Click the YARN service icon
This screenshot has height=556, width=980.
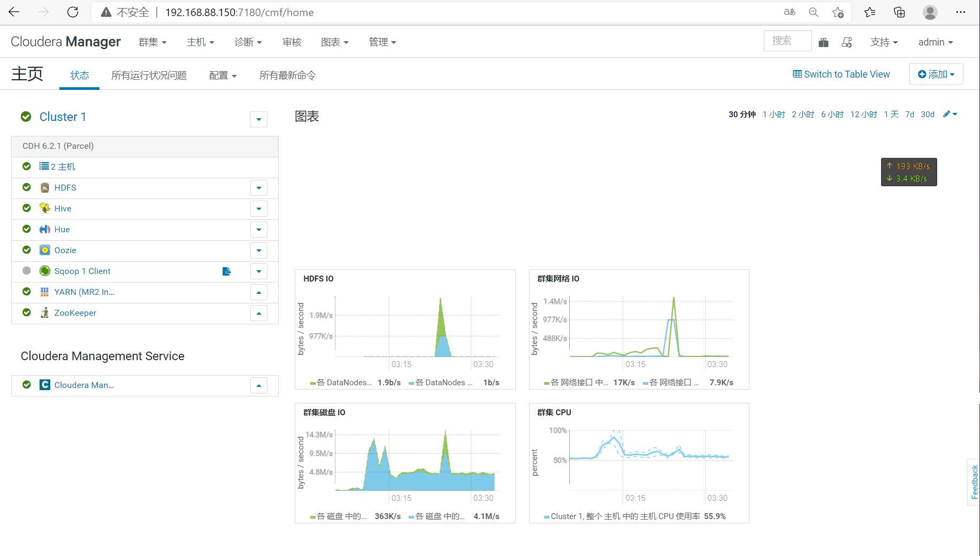tap(45, 292)
